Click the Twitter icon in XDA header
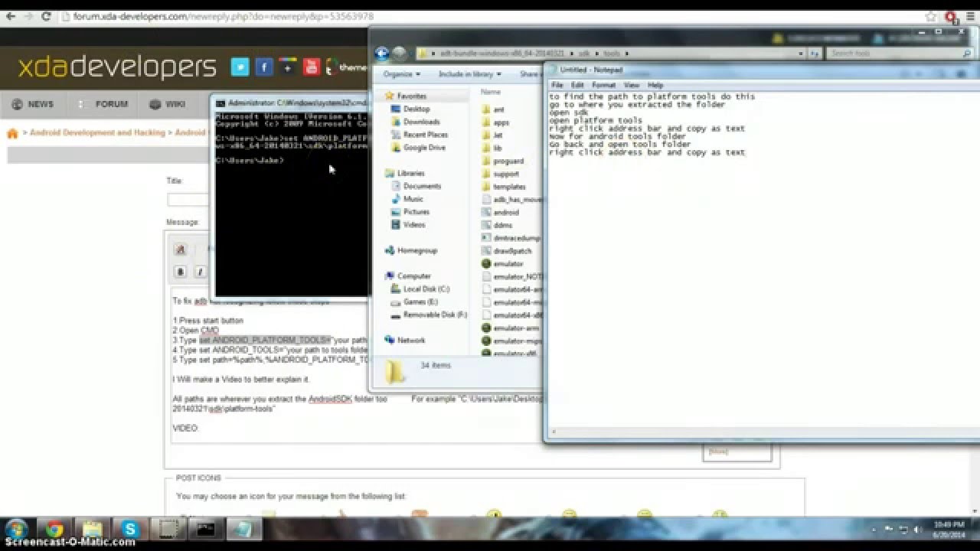The height and width of the screenshot is (551, 980). coord(240,67)
